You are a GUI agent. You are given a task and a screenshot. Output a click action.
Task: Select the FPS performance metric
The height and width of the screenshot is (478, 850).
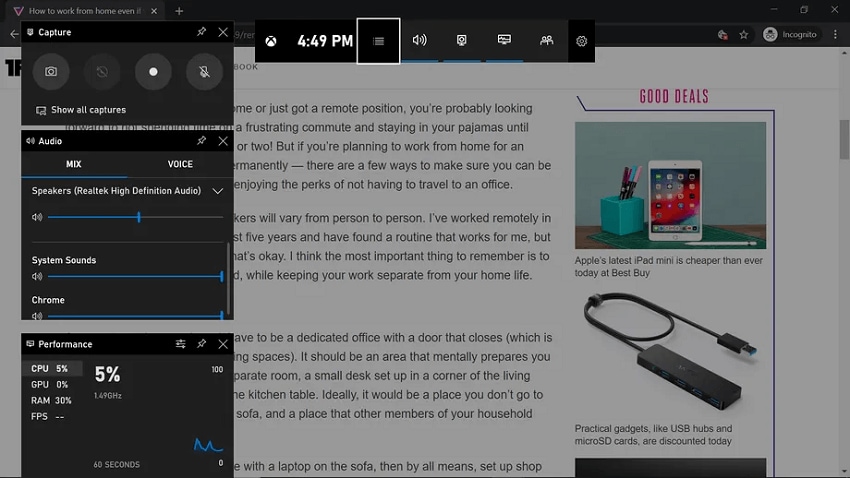(x=52, y=416)
